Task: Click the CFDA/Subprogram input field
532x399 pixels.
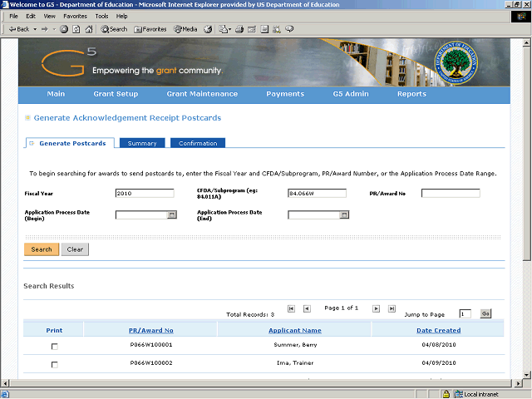Action: coord(317,194)
